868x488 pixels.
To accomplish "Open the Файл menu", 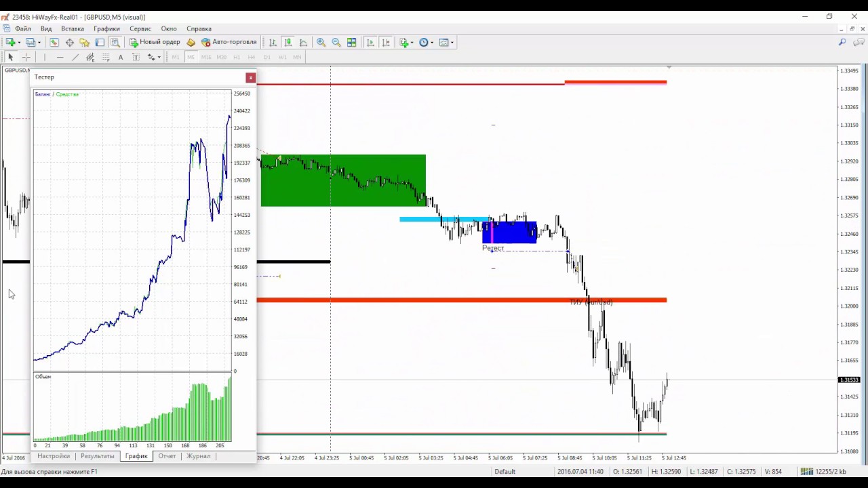I will (23, 28).
